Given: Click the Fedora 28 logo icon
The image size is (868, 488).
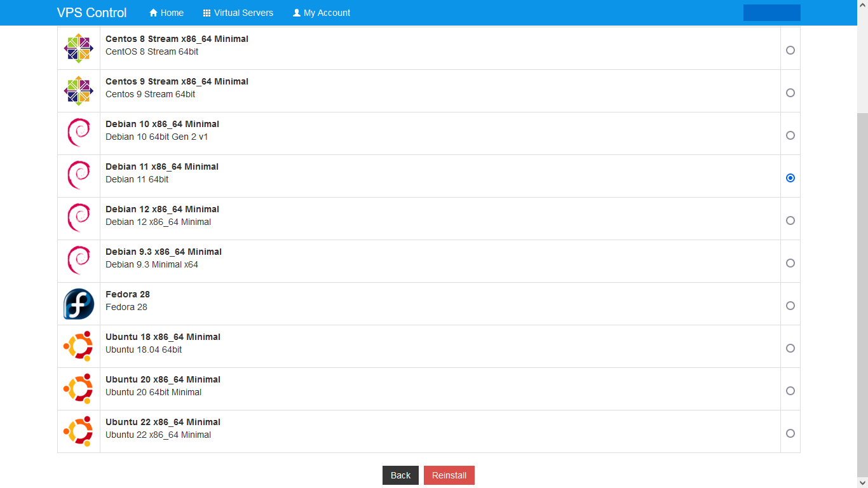Looking at the screenshot, I should tap(79, 304).
